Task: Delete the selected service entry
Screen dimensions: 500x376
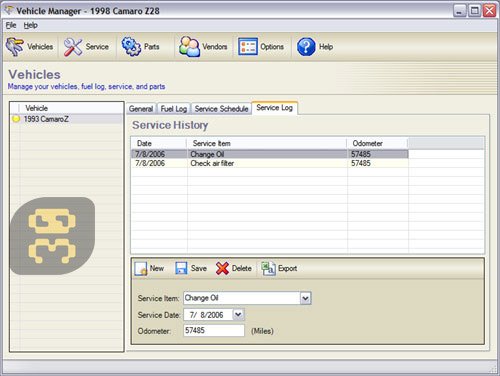Action: (233, 268)
